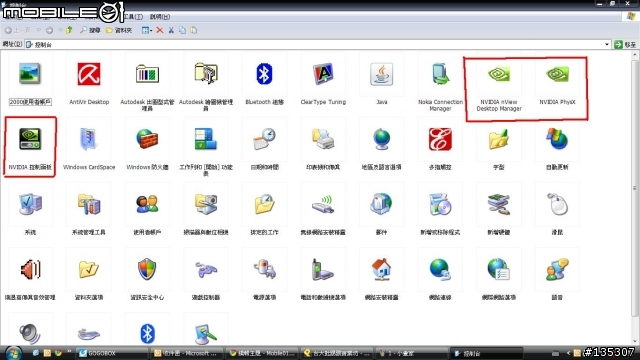
Task: Switch to GOGOBOX taskbar window
Action: click(x=112, y=353)
